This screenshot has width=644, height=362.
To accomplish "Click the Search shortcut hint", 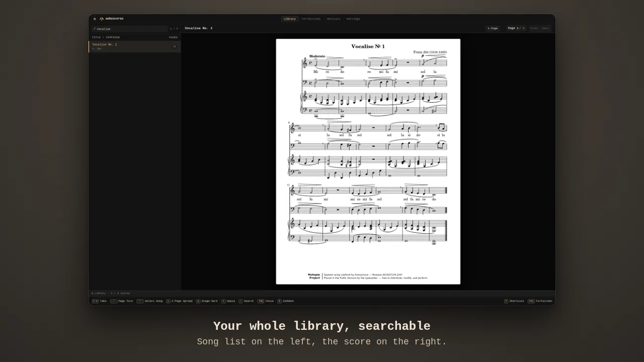I will [246, 301].
